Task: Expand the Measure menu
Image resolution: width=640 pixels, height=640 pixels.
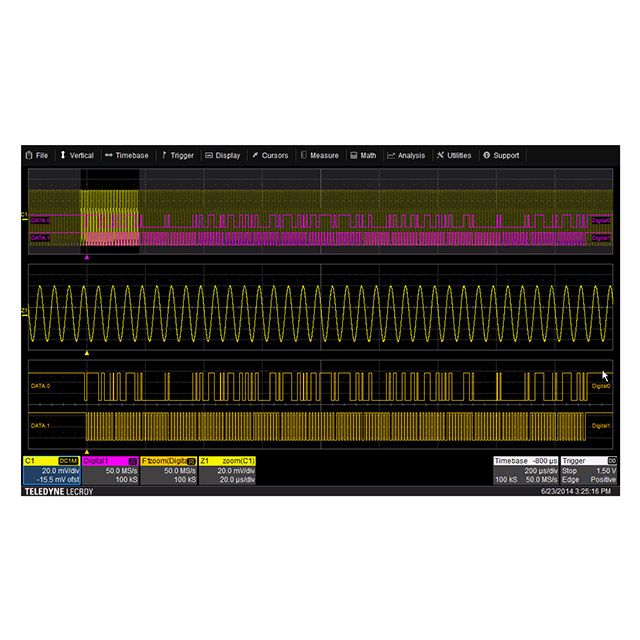Action: tap(319, 155)
